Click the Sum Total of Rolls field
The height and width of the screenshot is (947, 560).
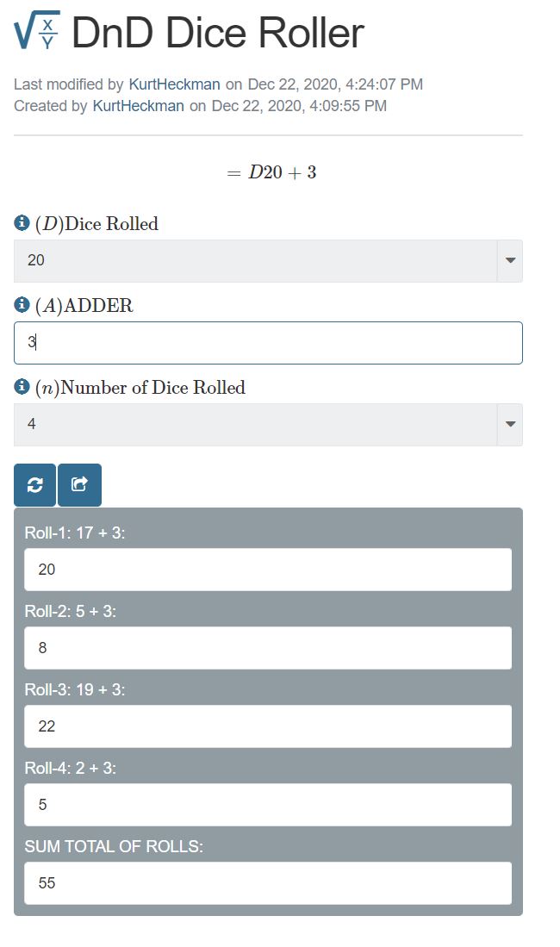pos(268,883)
